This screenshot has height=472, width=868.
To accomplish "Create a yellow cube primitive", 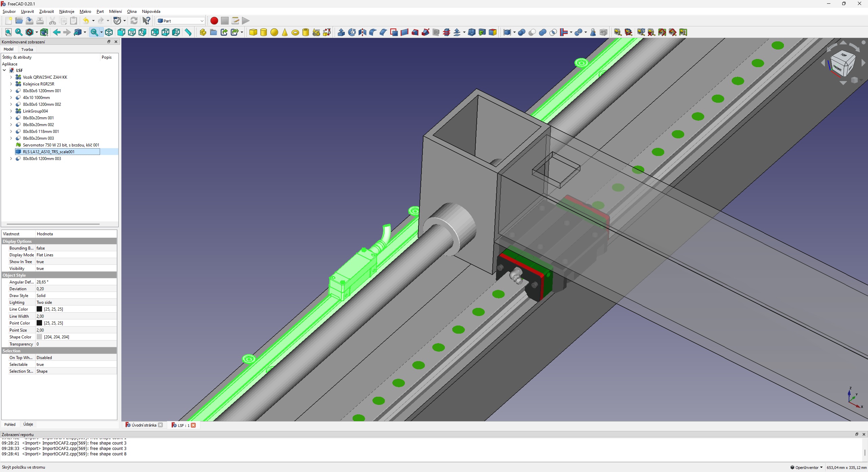I will 253,32.
